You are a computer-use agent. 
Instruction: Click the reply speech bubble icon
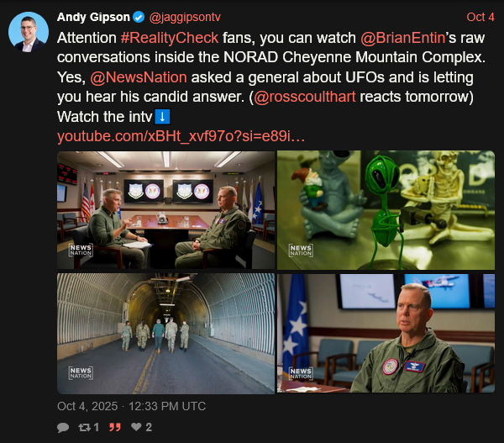(x=63, y=427)
